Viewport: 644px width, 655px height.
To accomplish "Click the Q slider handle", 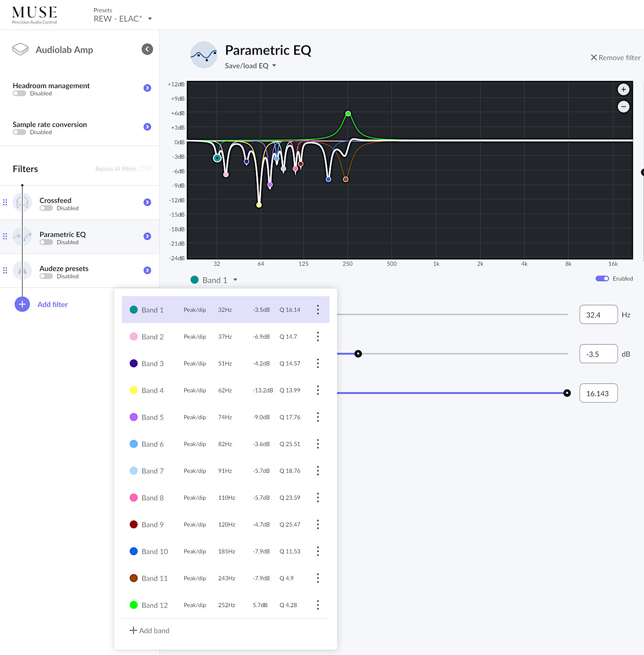I will [567, 393].
